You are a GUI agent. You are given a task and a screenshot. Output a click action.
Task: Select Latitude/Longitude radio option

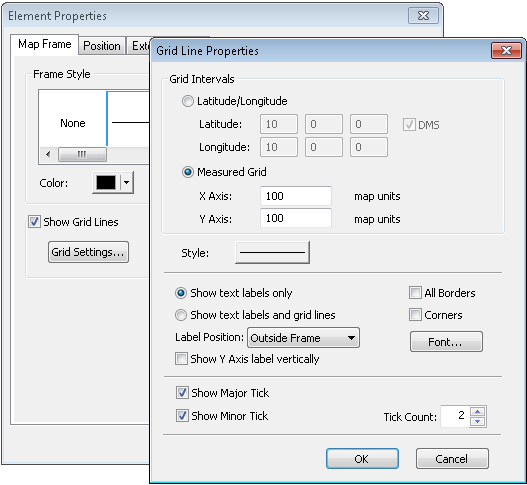point(188,101)
